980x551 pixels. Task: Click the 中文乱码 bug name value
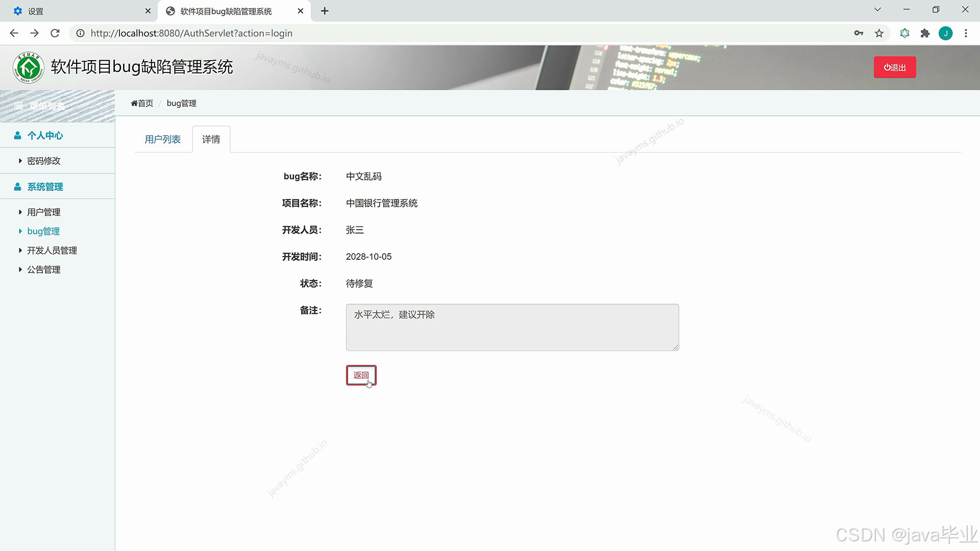pos(363,176)
